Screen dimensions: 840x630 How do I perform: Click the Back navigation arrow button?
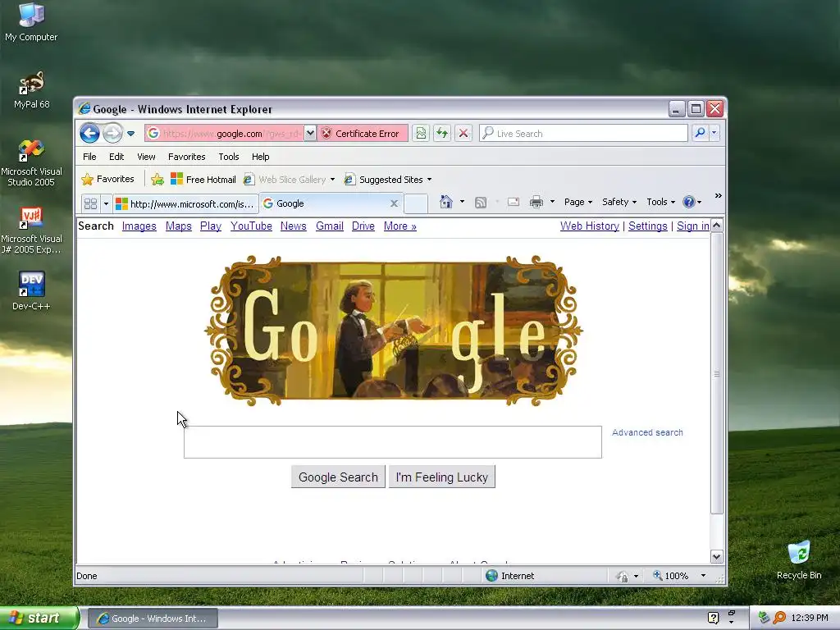click(89, 133)
